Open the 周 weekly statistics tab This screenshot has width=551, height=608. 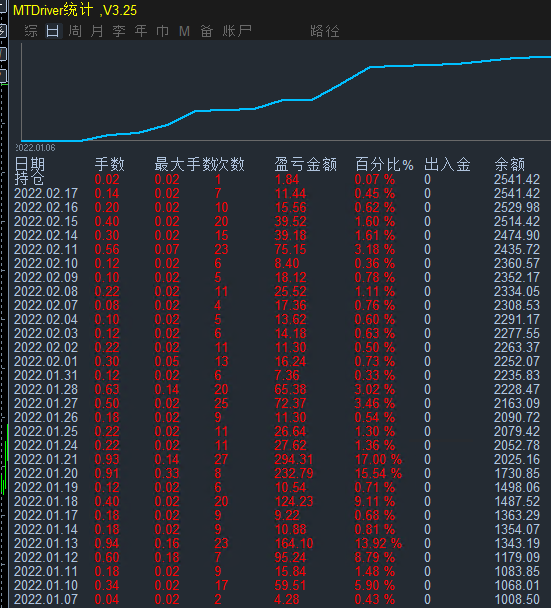(75, 31)
